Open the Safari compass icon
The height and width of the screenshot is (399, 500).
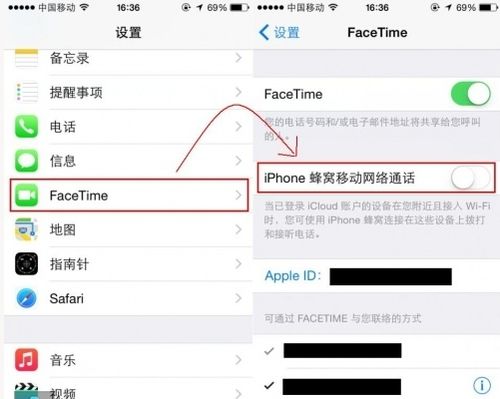point(27,298)
